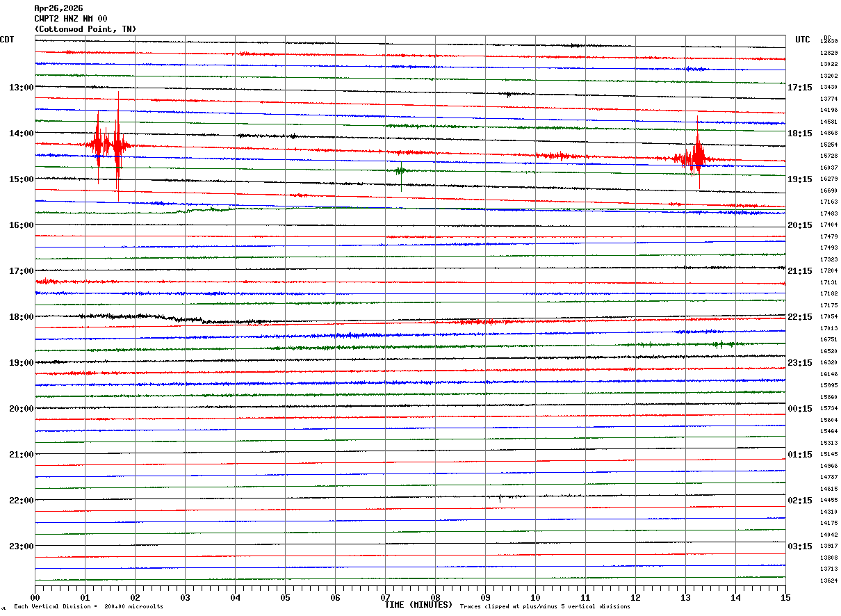Click the 22:15 UTC time label

(799, 317)
